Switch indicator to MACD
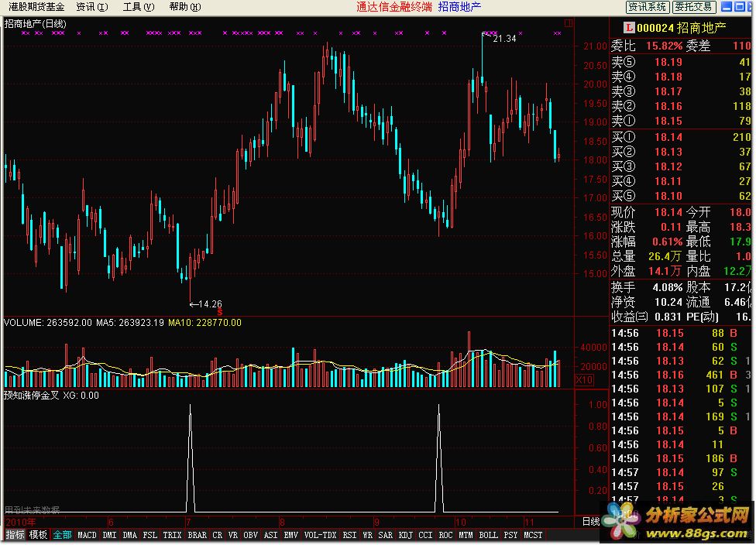This screenshot has width=756, height=545. point(87,535)
